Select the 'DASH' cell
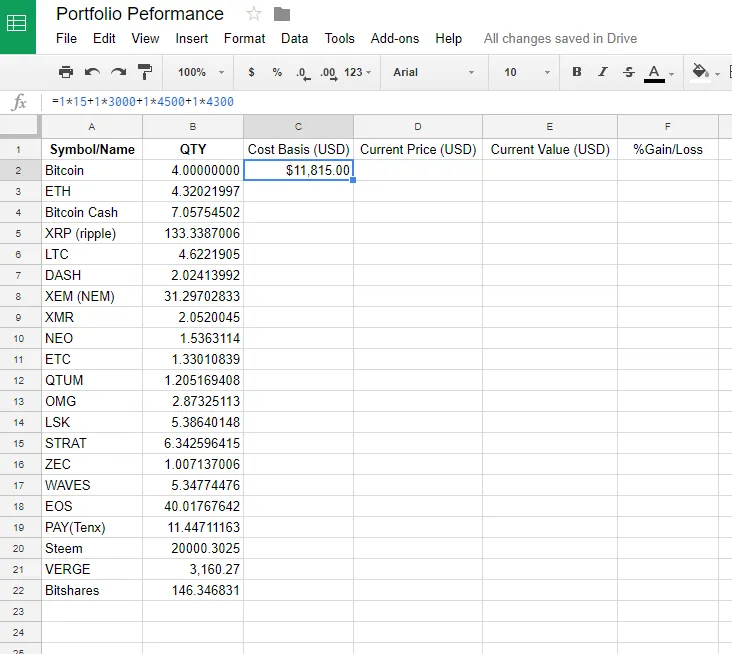 click(x=92, y=275)
